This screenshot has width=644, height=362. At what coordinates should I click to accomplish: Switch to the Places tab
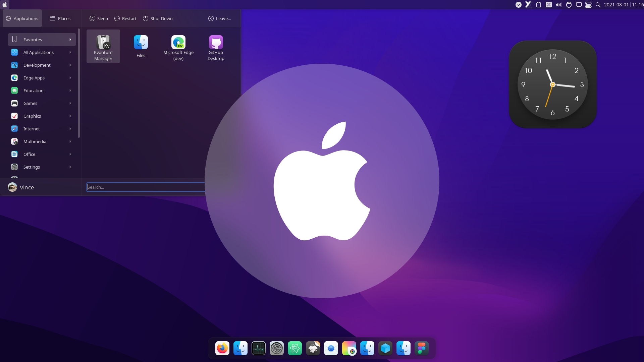pyautogui.click(x=60, y=18)
